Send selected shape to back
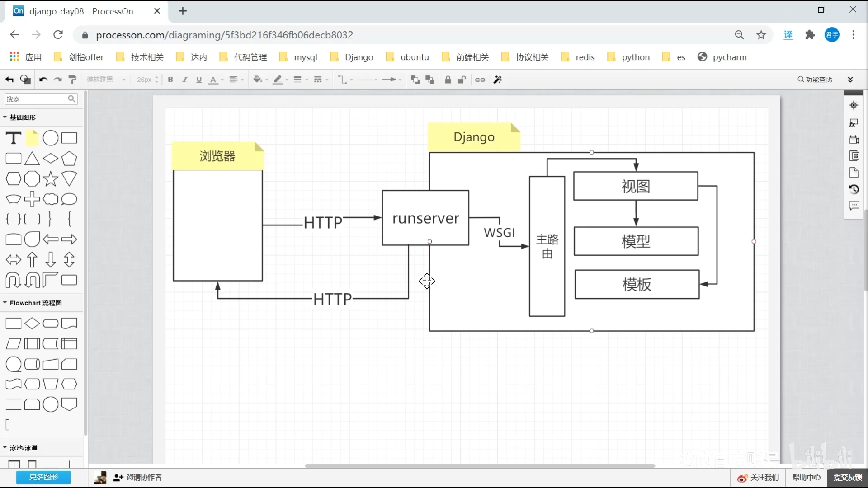This screenshot has height=488, width=868. point(430,80)
